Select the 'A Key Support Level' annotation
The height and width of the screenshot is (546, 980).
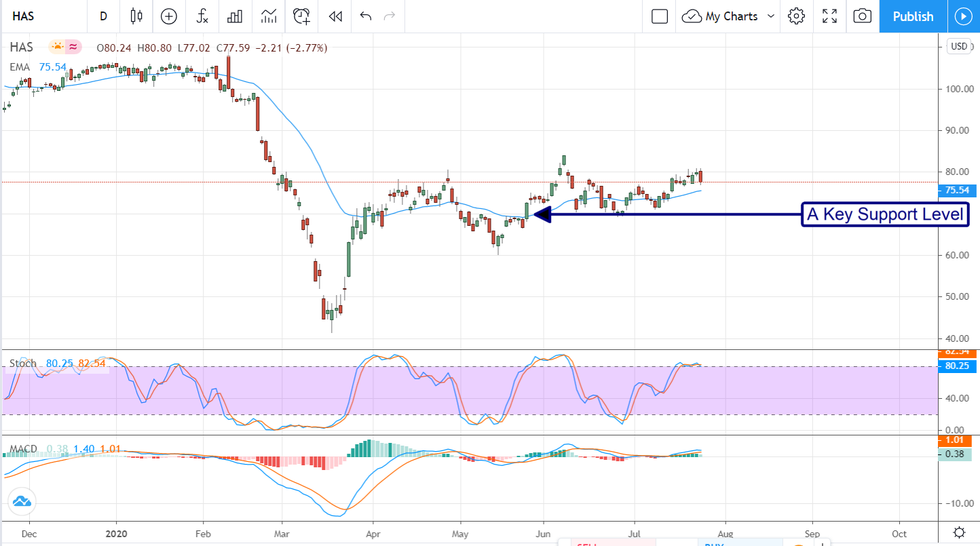(885, 215)
